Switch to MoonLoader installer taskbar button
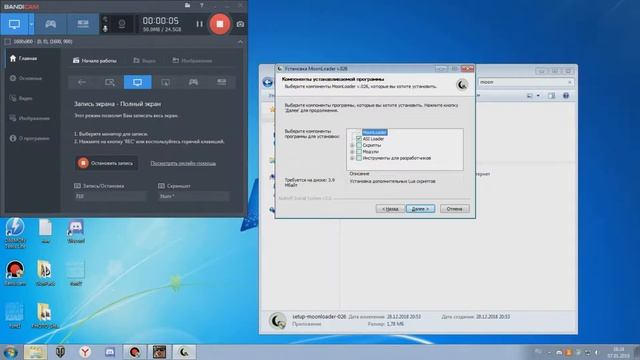This screenshot has height=360, width=640. 184,352
